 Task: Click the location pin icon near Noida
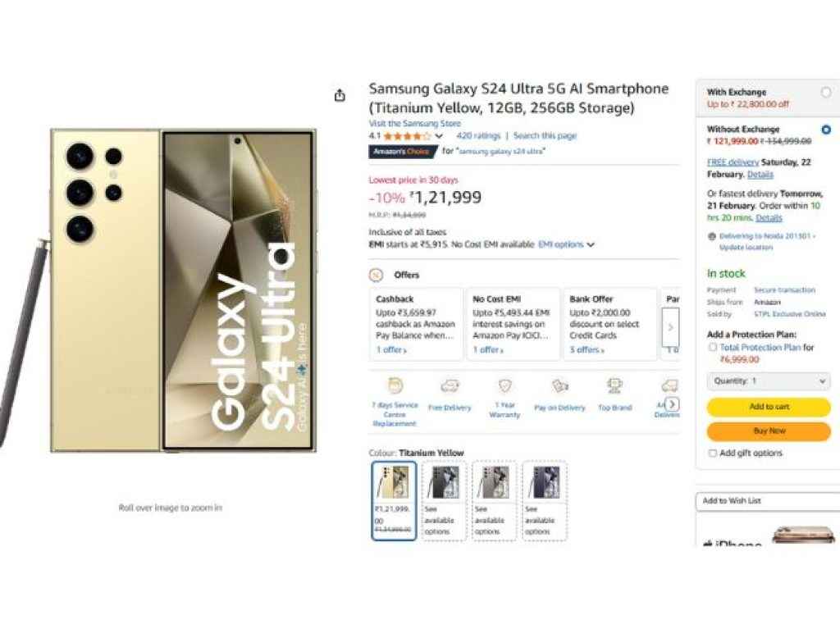(x=711, y=236)
